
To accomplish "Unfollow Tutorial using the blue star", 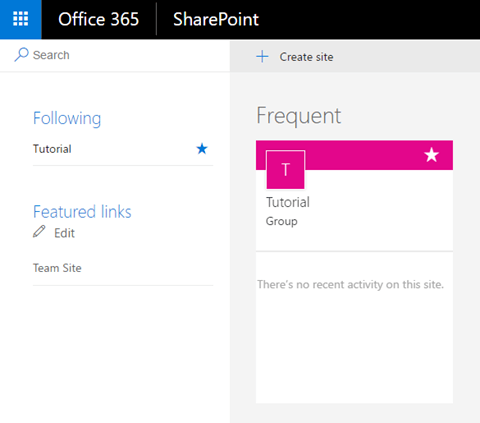I will click(202, 149).
